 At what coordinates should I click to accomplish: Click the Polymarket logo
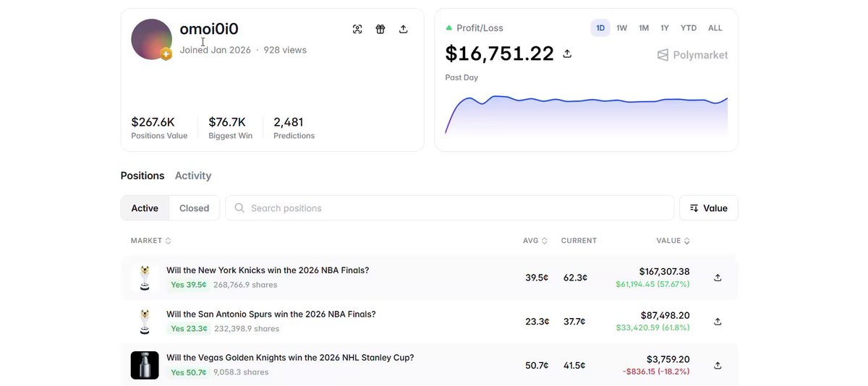click(692, 55)
